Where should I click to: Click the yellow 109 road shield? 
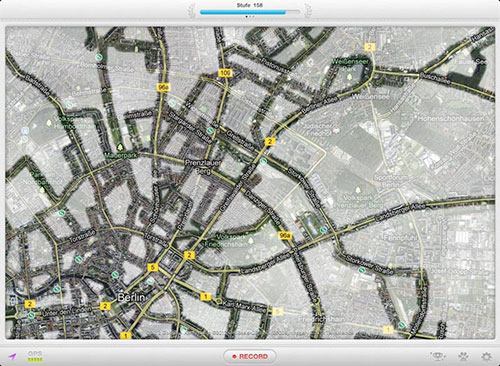(x=225, y=73)
